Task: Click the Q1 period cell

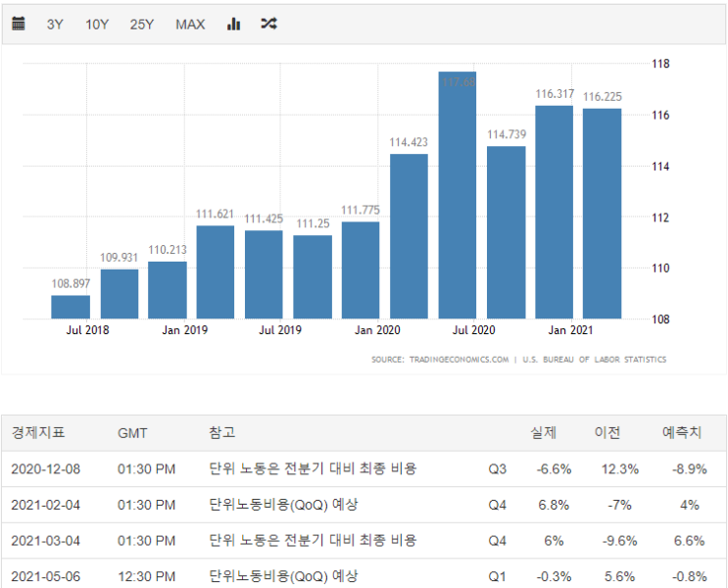Action: coord(497,577)
